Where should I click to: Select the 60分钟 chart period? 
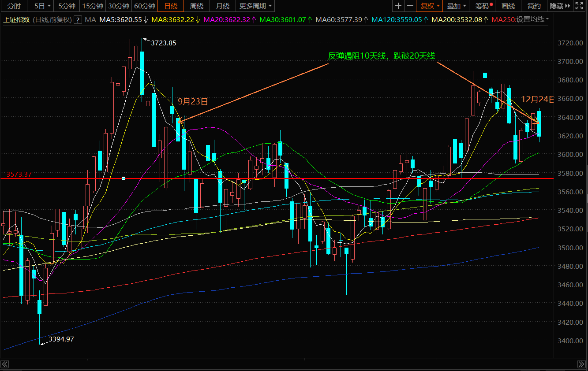point(145,6)
